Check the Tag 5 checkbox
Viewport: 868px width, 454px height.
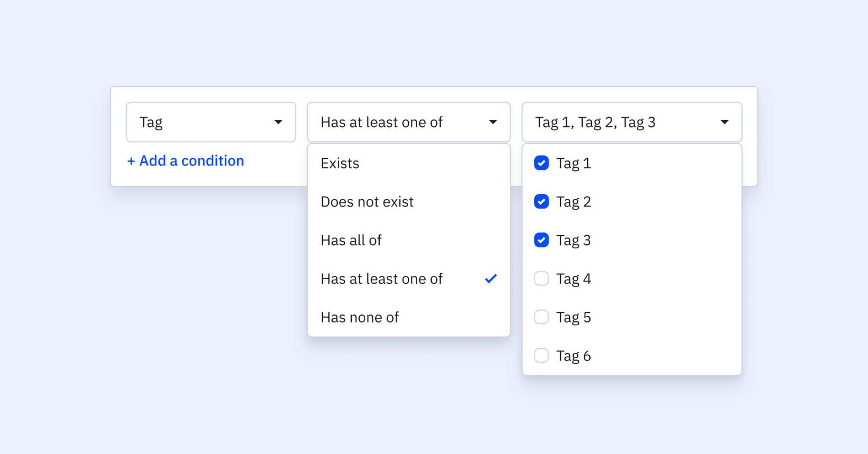click(x=541, y=317)
